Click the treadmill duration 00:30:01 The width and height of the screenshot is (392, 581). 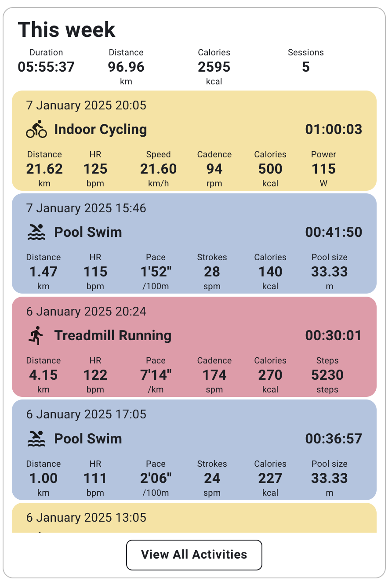point(334,335)
